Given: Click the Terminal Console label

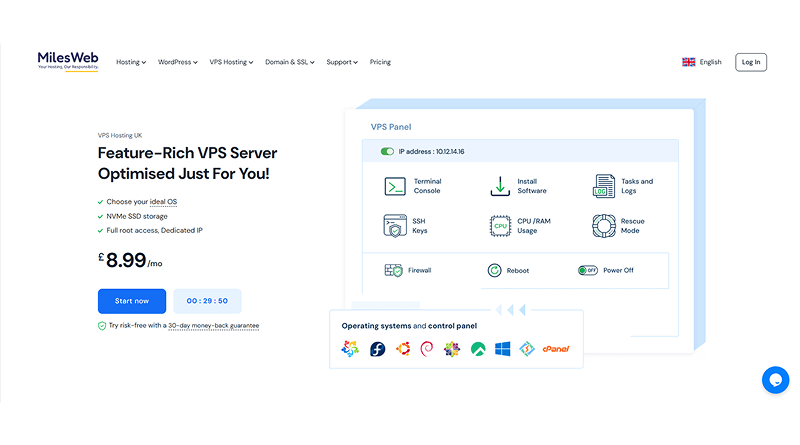Looking at the screenshot, I should coord(428,186).
